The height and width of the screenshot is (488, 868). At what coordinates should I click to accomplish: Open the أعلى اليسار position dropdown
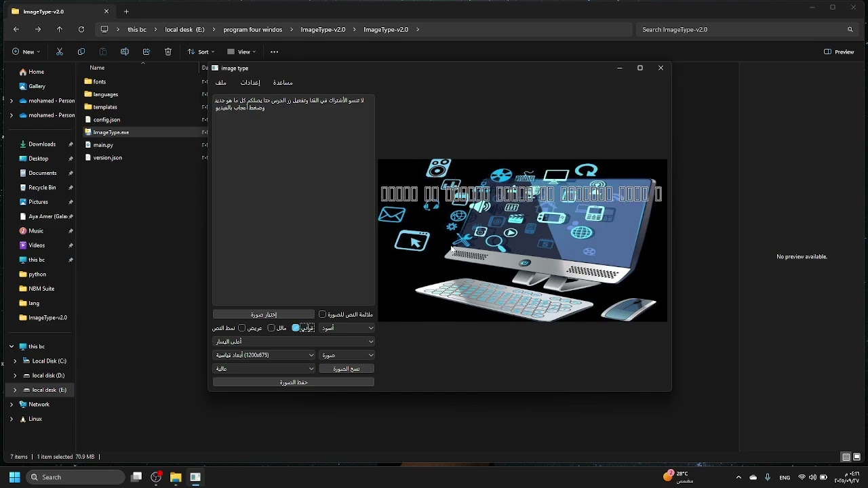pyautogui.click(x=294, y=342)
